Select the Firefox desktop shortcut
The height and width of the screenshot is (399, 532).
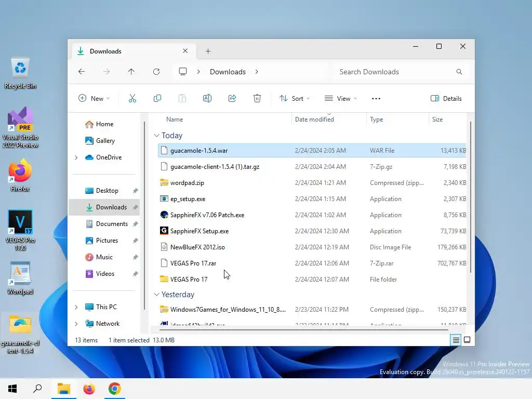tap(20, 176)
